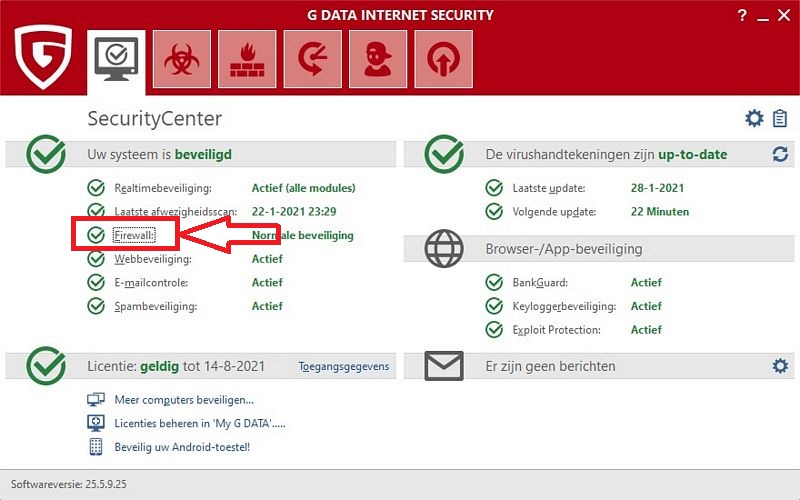Click 'Softwareversie: 25.5.9.25' in status bar
This screenshot has width=800, height=500.
pyautogui.click(x=69, y=484)
